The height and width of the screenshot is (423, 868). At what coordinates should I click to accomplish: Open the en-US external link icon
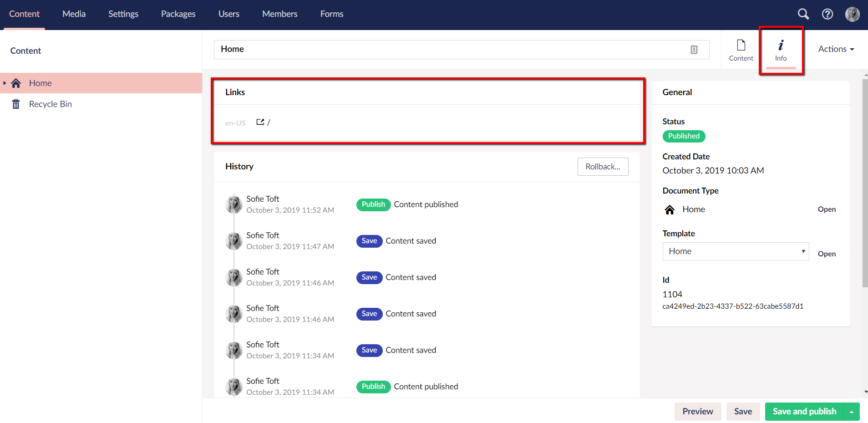pos(260,122)
